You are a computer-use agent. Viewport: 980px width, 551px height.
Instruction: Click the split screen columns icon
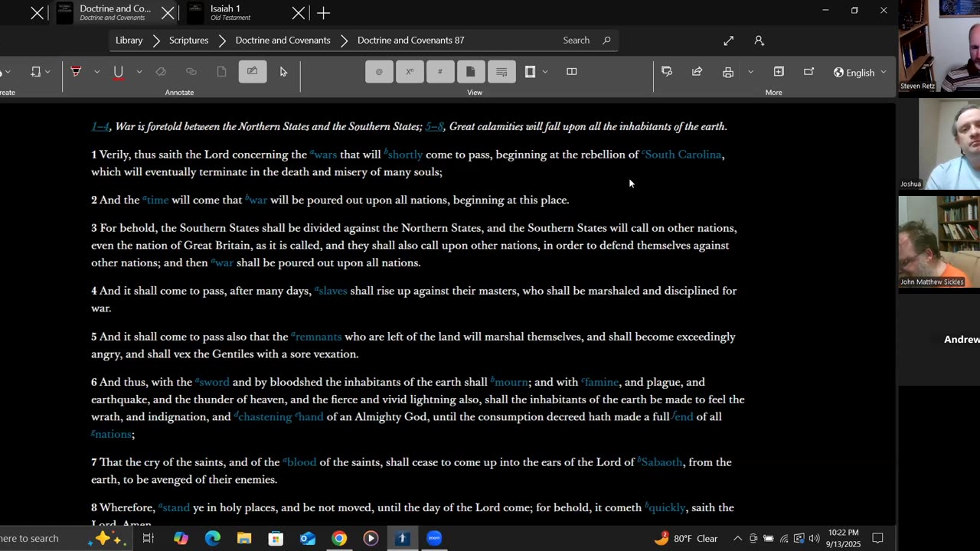(571, 72)
